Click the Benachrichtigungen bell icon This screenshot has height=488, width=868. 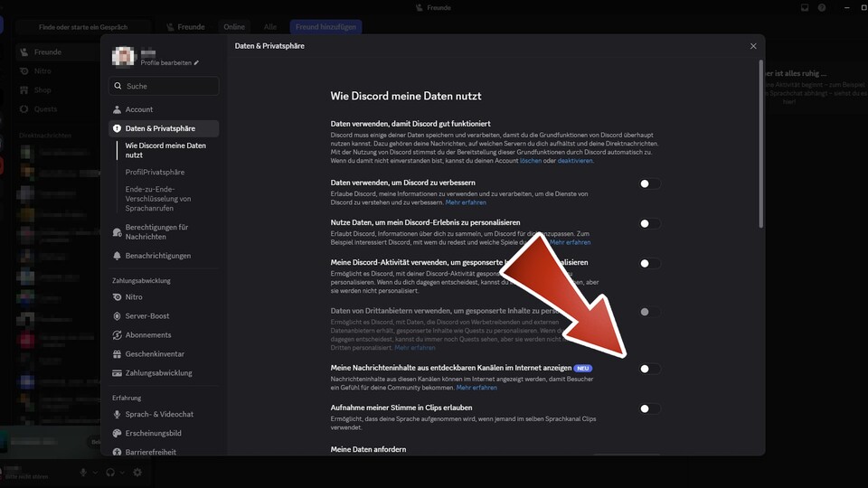117,256
